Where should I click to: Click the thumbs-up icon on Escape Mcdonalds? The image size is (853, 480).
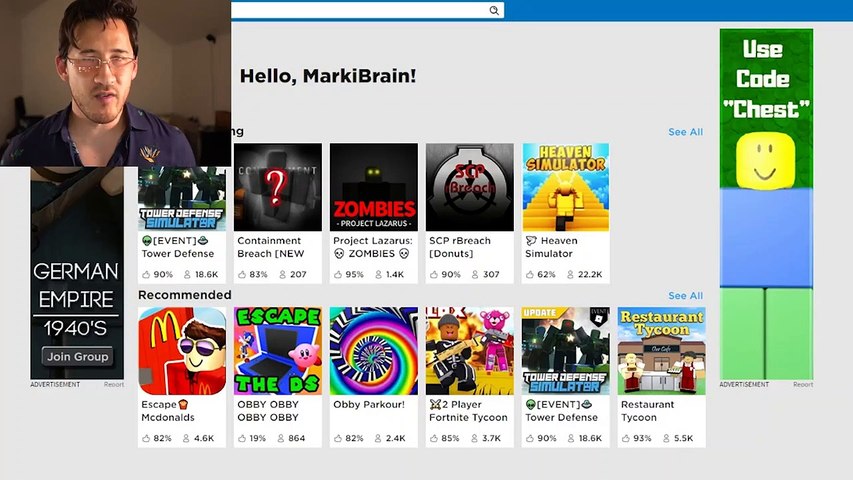pos(146,438)
